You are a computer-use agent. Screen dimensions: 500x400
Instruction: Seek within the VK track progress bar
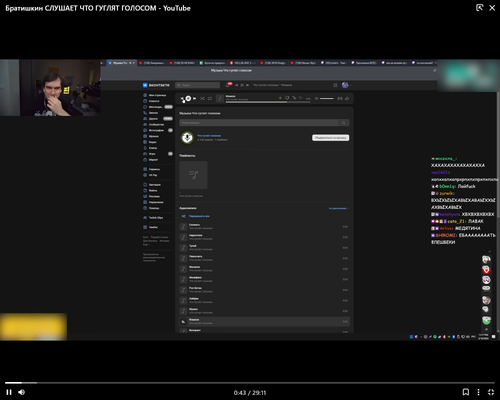coord(268,102)
